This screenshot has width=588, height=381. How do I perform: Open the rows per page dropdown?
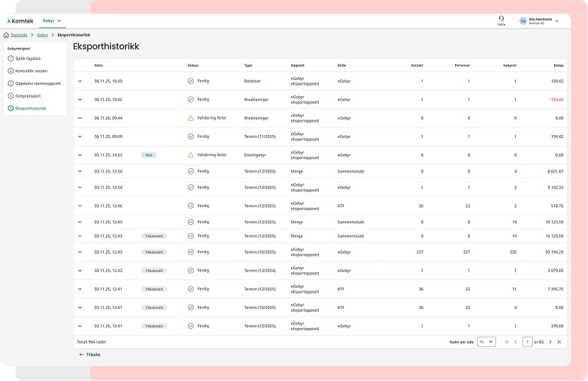(x=486, y=341)
